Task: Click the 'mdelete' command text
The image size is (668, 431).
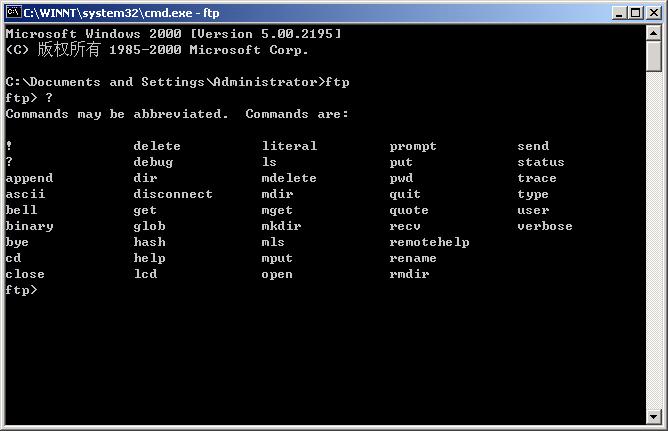Action: click(x=289, y=178)
